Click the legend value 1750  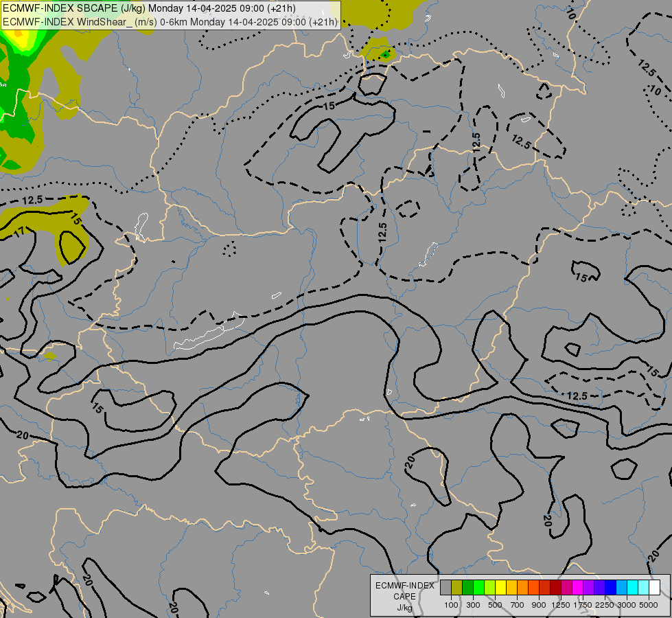(583, 605)
